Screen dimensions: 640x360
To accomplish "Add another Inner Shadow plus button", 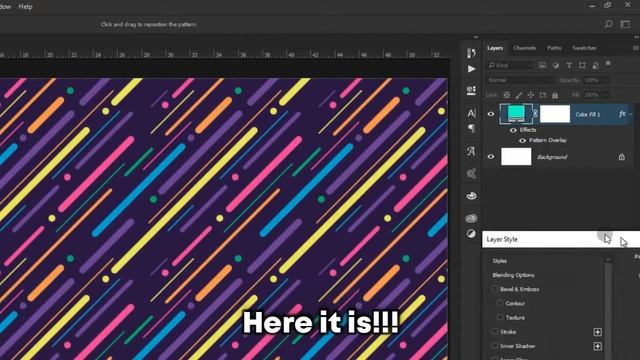I will 598,347.
